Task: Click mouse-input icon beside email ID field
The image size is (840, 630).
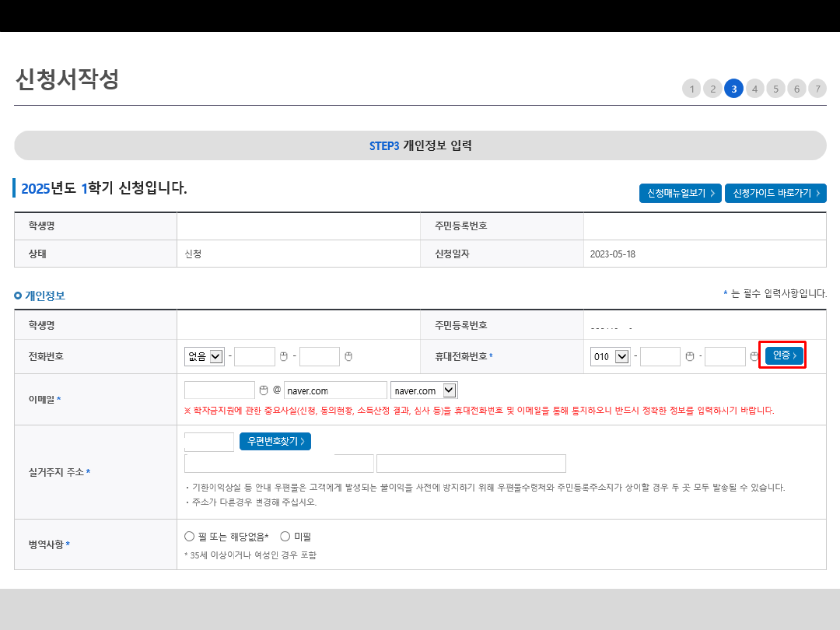Action: pyautogui.click(x=264, y=390)
